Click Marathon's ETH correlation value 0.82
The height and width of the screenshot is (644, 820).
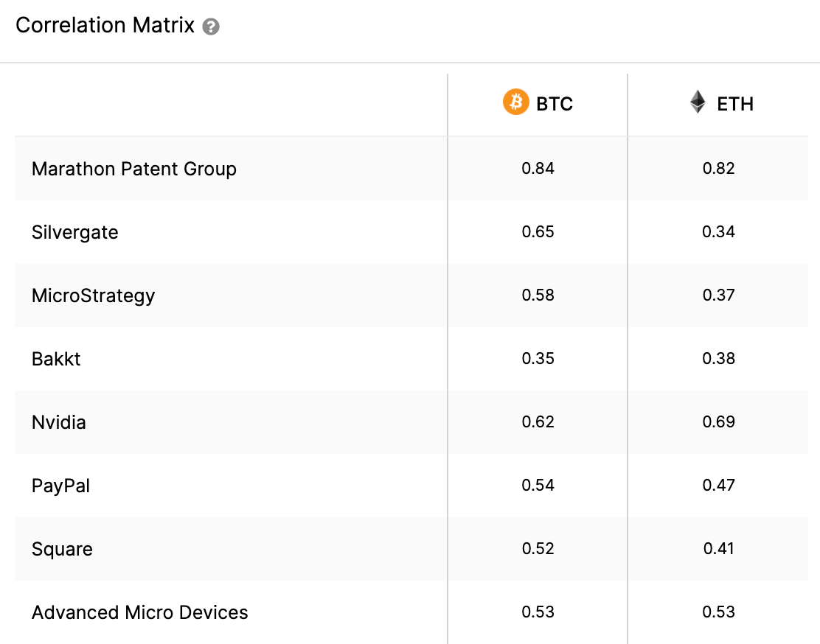pos(718,168)
